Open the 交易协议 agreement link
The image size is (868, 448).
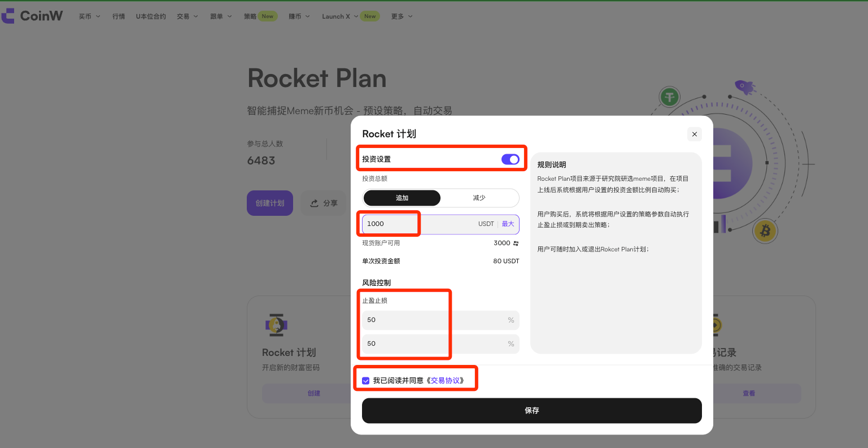[x=445, y=381]
